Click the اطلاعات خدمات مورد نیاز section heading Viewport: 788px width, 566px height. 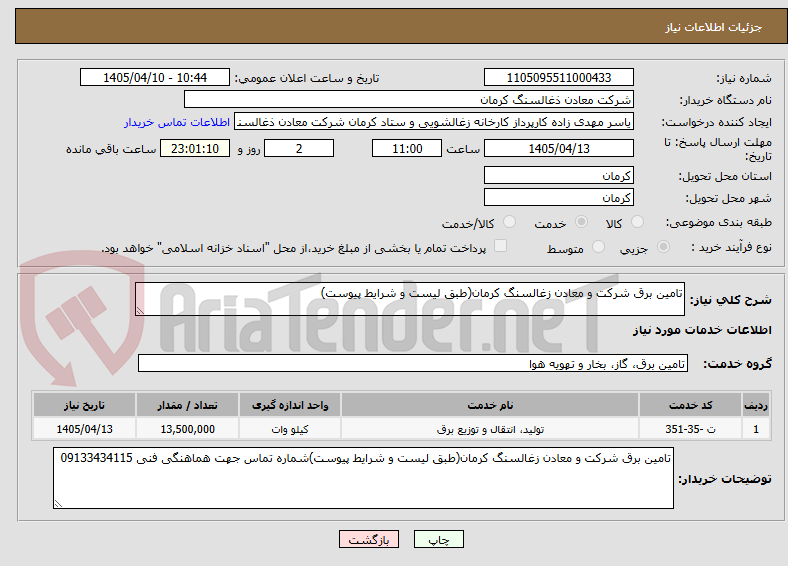[702, 330]
